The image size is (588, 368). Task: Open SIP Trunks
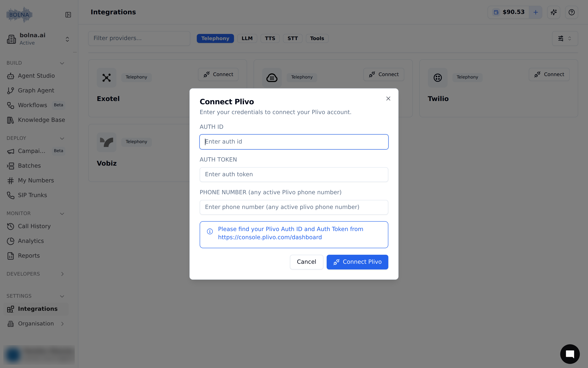tap(36, 195)
